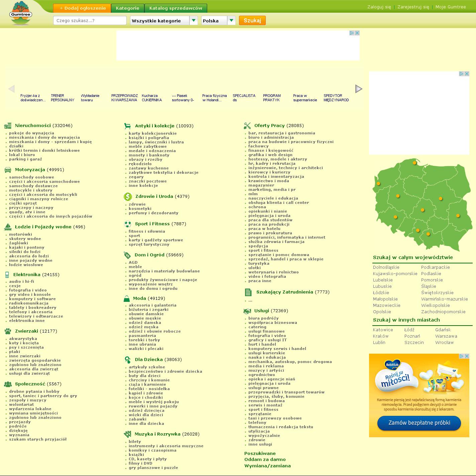Open the Katalog sprzedawców tab

pos(175,8)
